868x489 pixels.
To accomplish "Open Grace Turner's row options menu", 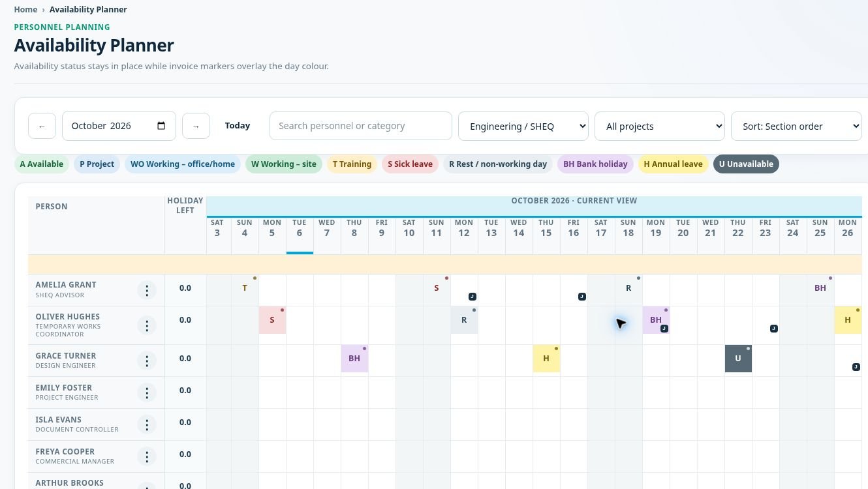I will tap(147, 361).
